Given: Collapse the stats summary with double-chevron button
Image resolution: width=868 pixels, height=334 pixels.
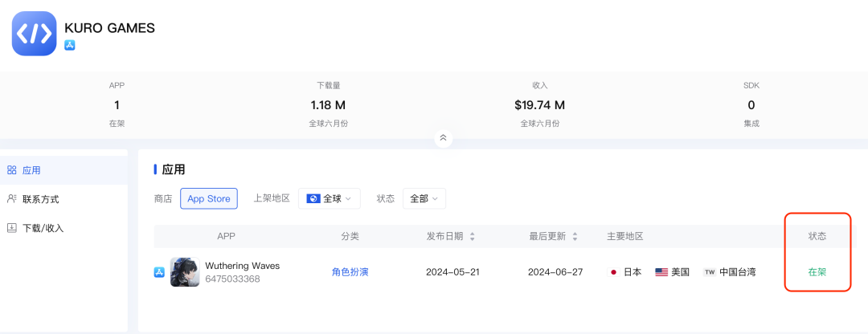Looking at the screenshot, I should 443,138.
